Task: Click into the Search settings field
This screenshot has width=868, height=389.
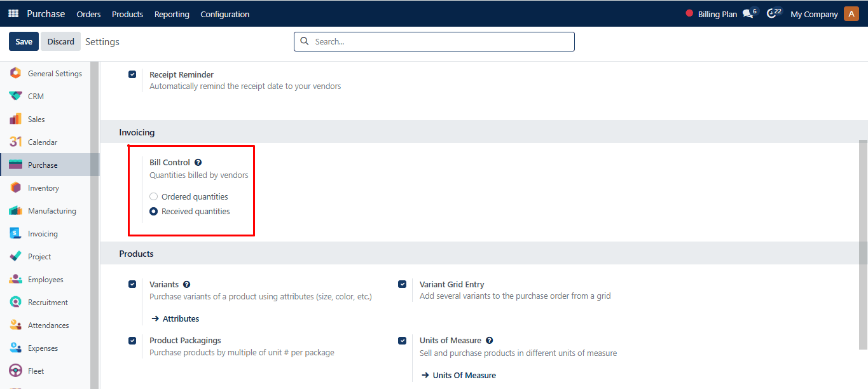Action: pos(434,41)
